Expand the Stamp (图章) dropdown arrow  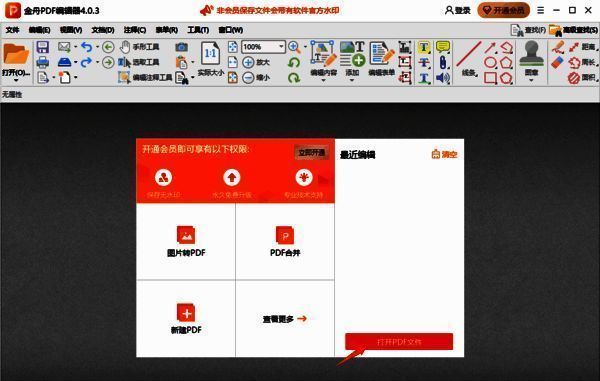click(x=531, y=80)
